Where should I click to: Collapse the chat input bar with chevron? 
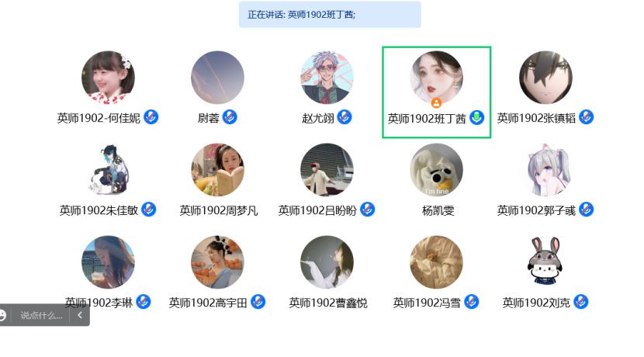pos(80,315)
